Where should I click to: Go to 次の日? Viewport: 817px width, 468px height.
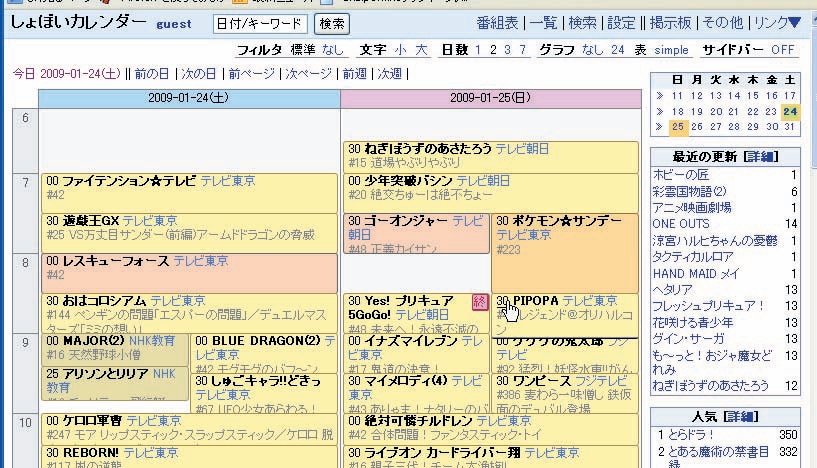tap(199, 73)
